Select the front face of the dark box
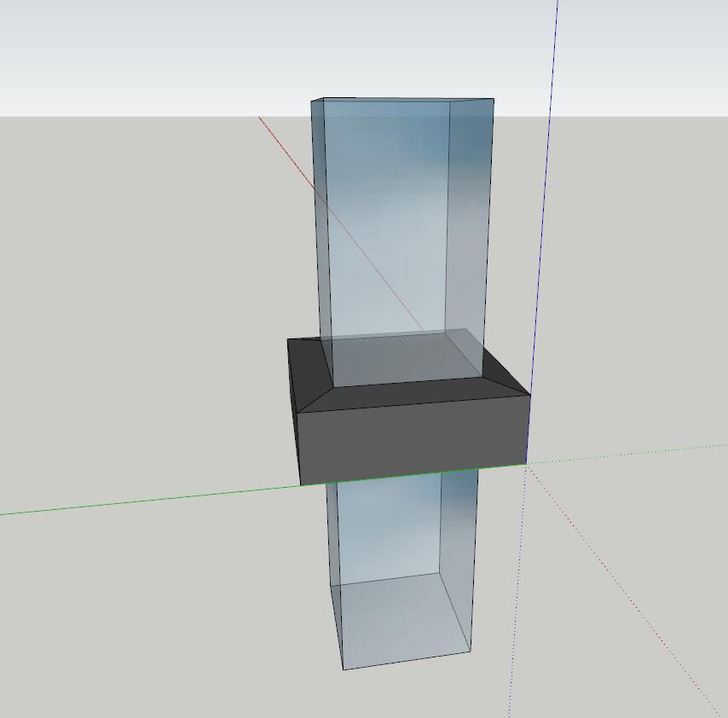Viewport: 728px width, 718px height. coord(409,439)
